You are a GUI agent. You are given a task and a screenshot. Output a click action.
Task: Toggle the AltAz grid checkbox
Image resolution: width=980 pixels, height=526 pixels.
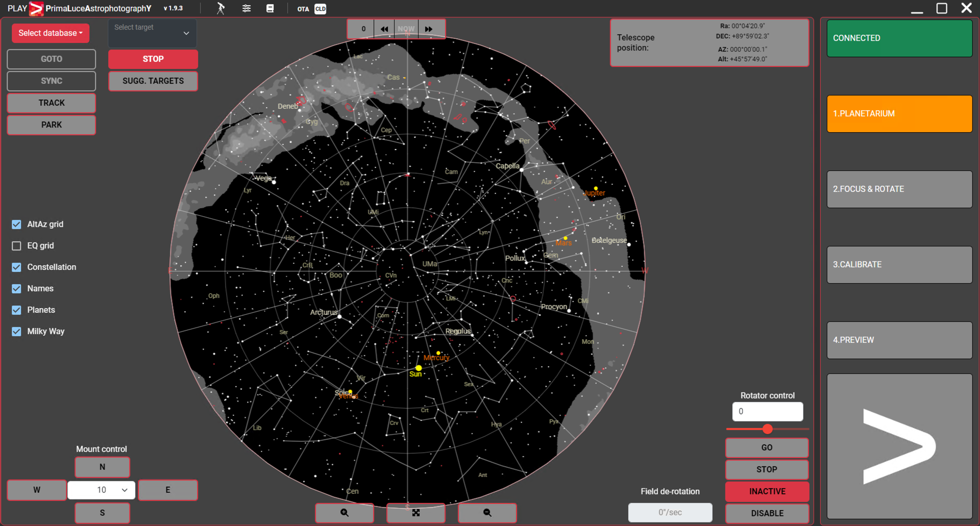pyautogui.click(x=16, y=224)
